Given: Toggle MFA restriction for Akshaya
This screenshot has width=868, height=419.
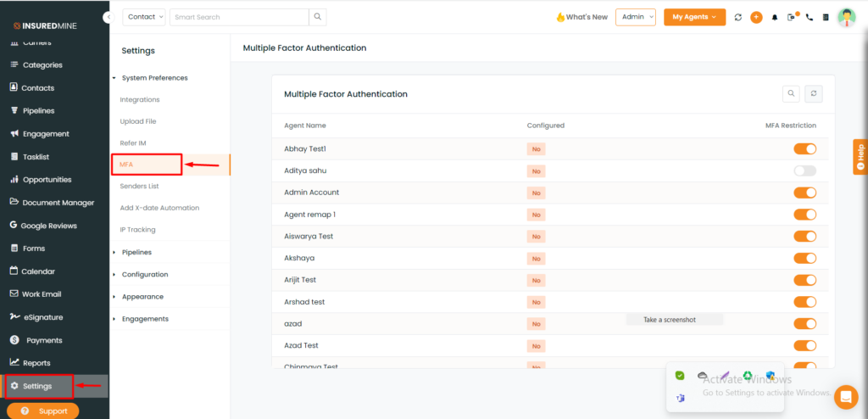Looking at the screenshot, I should (805, 259).
